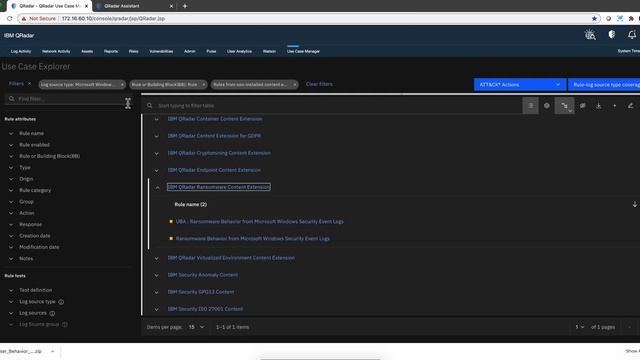Click the browser address bar URL
This screenshot has height=360, width=640.
click(113, 18)
